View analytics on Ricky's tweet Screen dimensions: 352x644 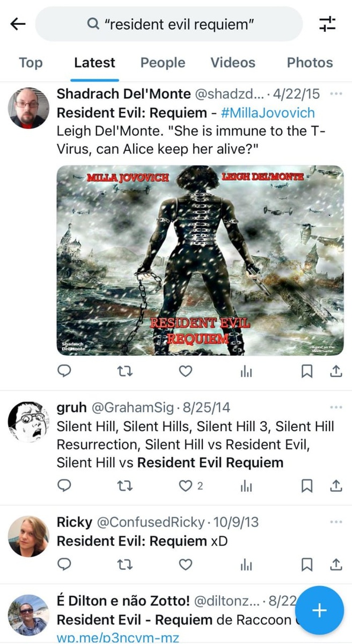click(x=246, y=565)
